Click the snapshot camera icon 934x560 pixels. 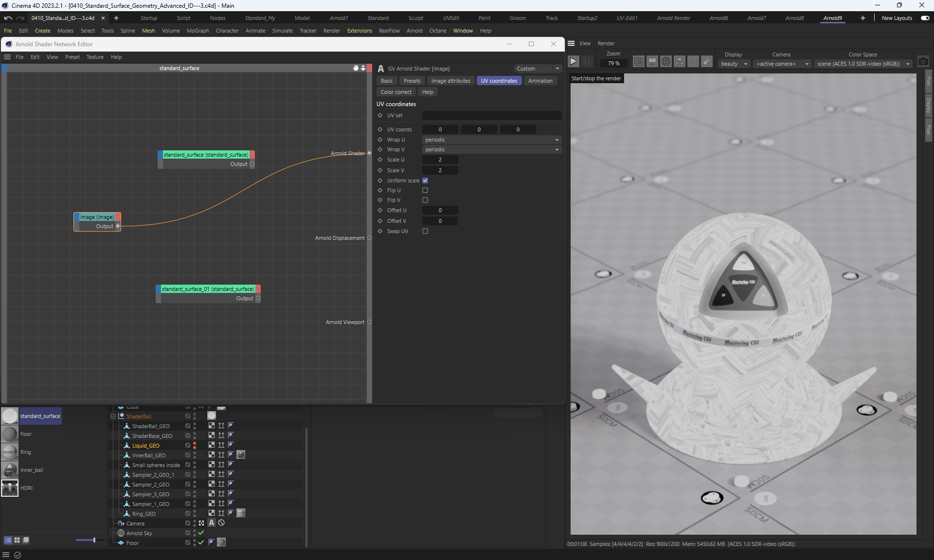923,62
